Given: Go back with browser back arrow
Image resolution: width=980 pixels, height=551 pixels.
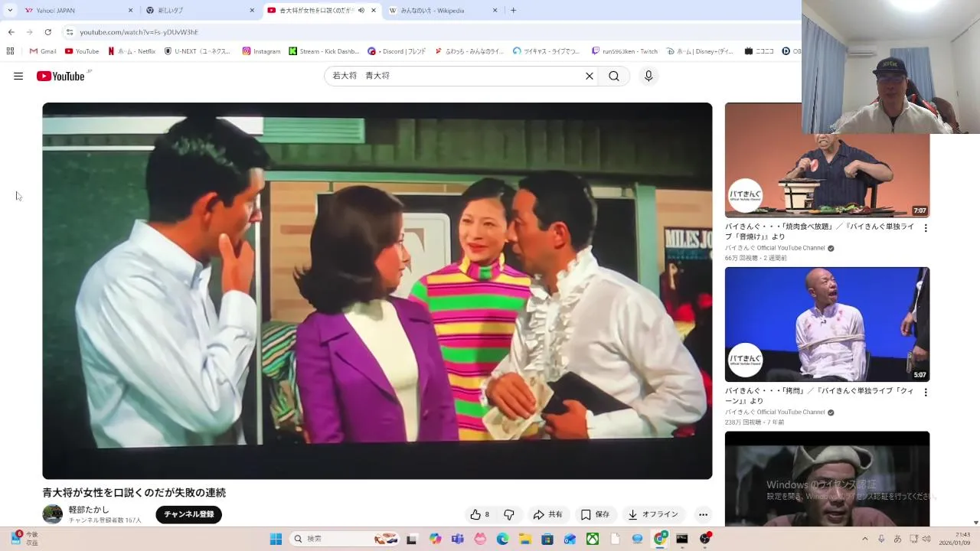Looking at the screenshot, I should point(11,32).
